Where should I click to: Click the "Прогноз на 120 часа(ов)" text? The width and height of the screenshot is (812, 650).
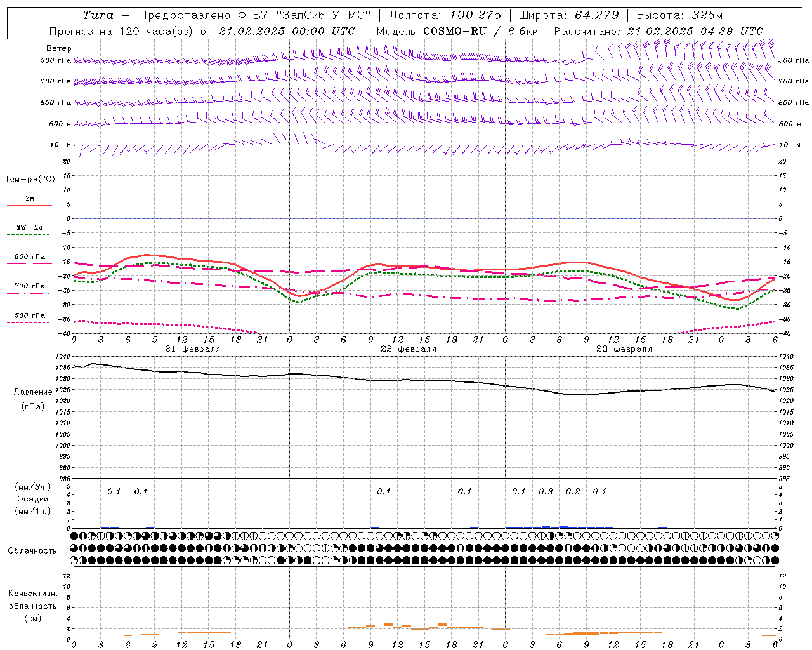(122, 31)
